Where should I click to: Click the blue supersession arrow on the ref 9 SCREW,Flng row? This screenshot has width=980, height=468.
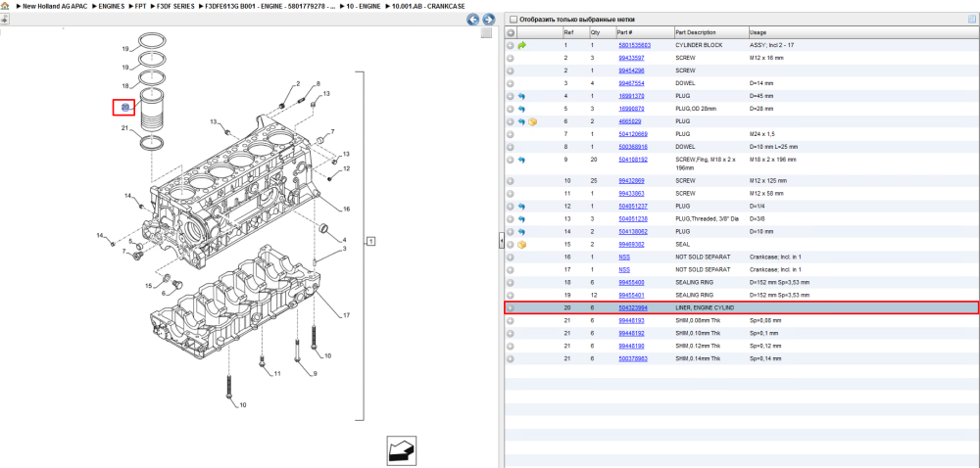tap(522, 160)
